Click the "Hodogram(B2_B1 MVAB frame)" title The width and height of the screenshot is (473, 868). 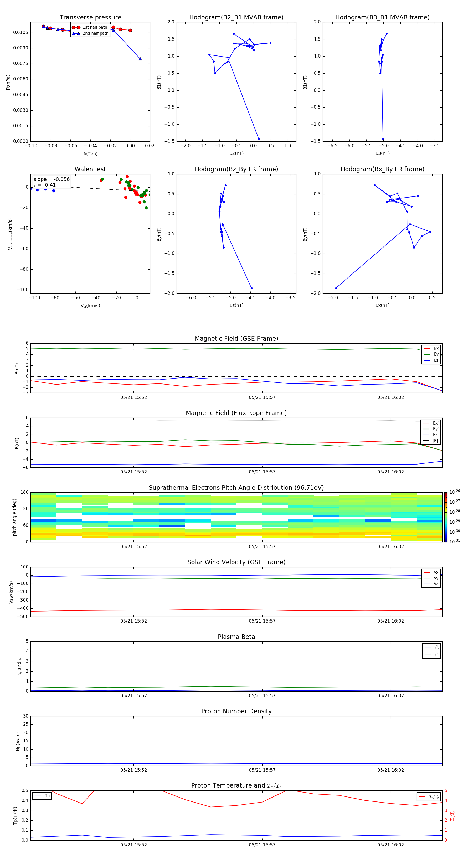click(x=236, y=18)
